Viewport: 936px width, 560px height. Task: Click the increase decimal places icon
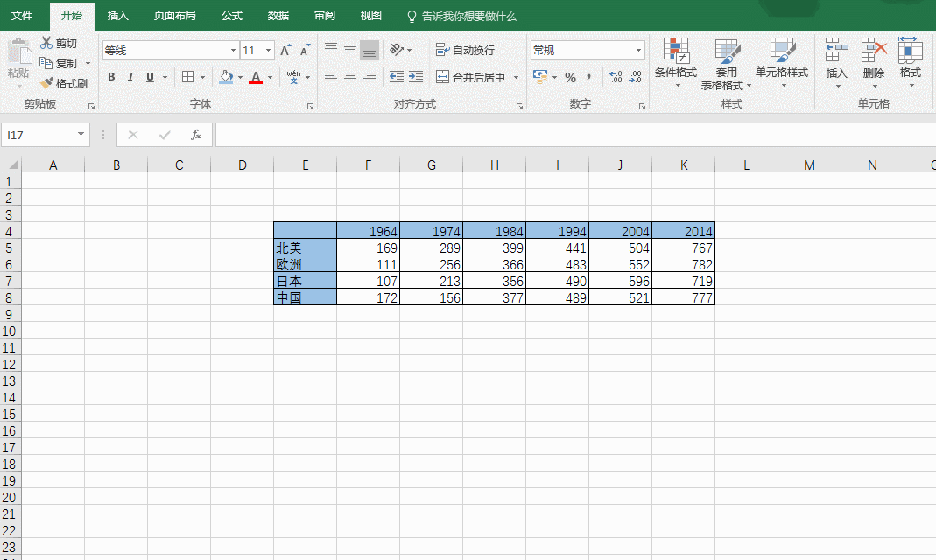pyautogui.click(x=615, y=77)
